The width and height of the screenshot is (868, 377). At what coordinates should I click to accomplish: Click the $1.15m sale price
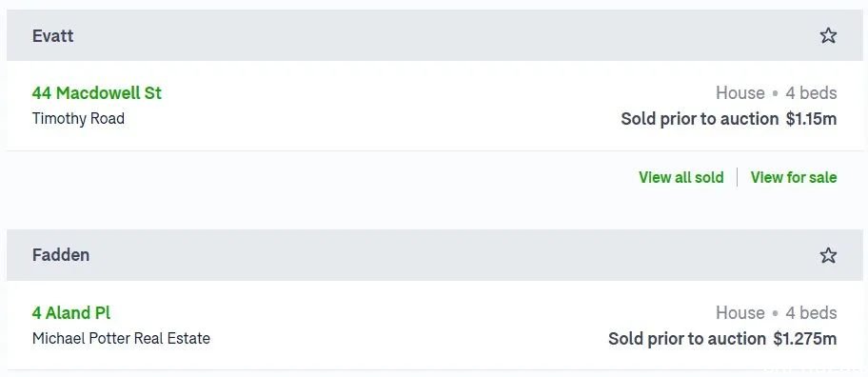(x=811, y=119)
